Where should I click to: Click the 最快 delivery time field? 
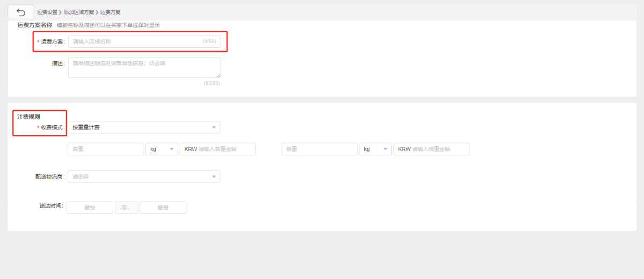[90, 208]
